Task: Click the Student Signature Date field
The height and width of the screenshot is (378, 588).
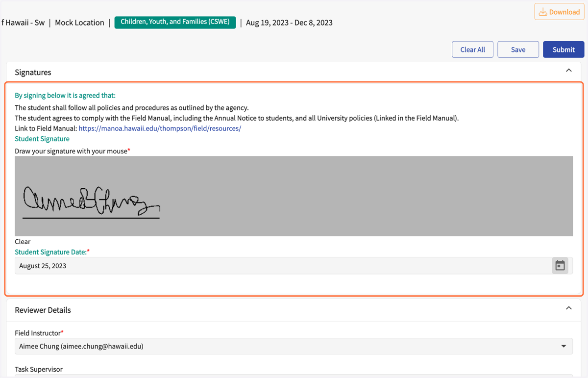Action: click(x=294, y=266)
